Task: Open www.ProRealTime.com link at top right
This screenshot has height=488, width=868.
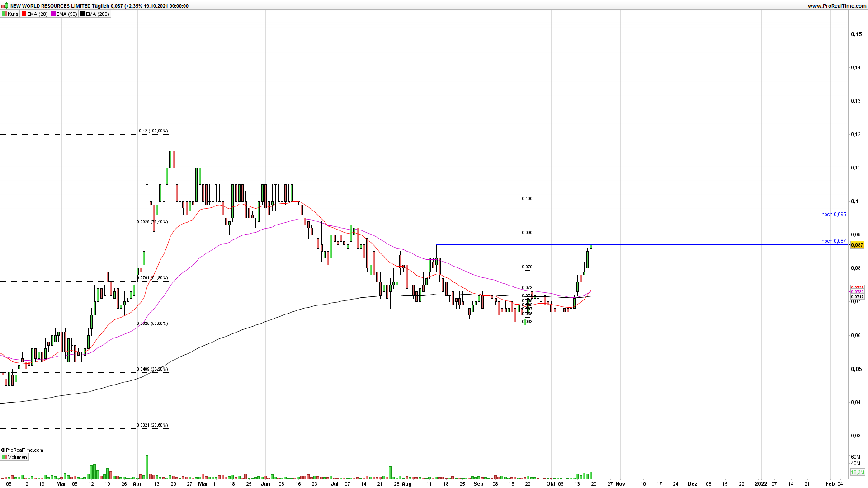Action: (x=837, y=6)
